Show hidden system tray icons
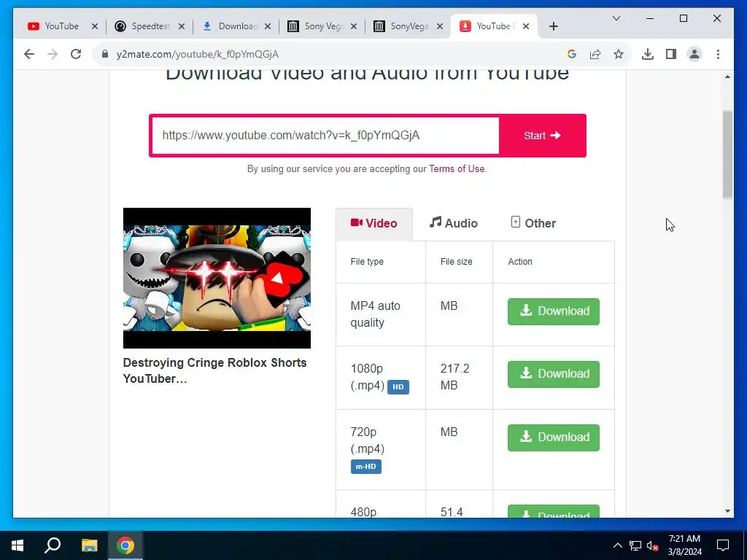747x560 pixels. tap(617, 545)
